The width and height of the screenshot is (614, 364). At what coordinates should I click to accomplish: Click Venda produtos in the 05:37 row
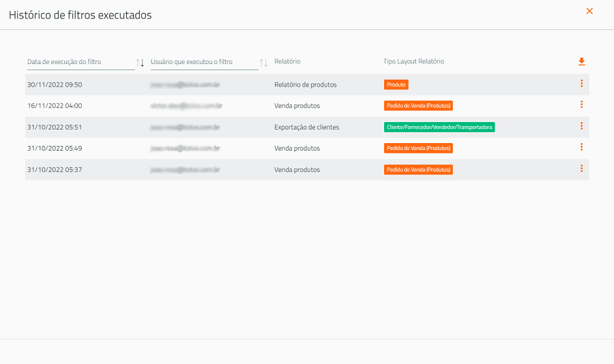coord(297,170)
